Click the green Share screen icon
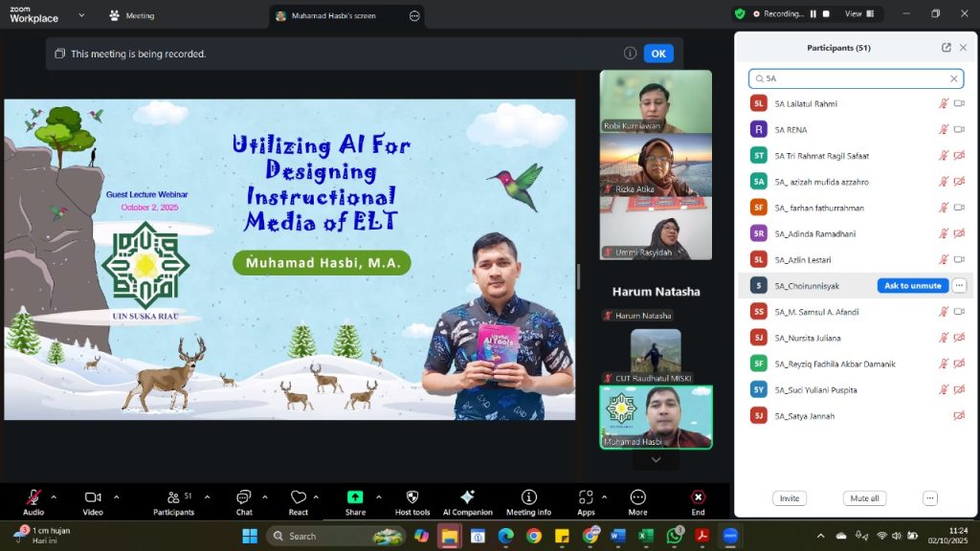This screenshot has width=980, height=551. point(355,497)
